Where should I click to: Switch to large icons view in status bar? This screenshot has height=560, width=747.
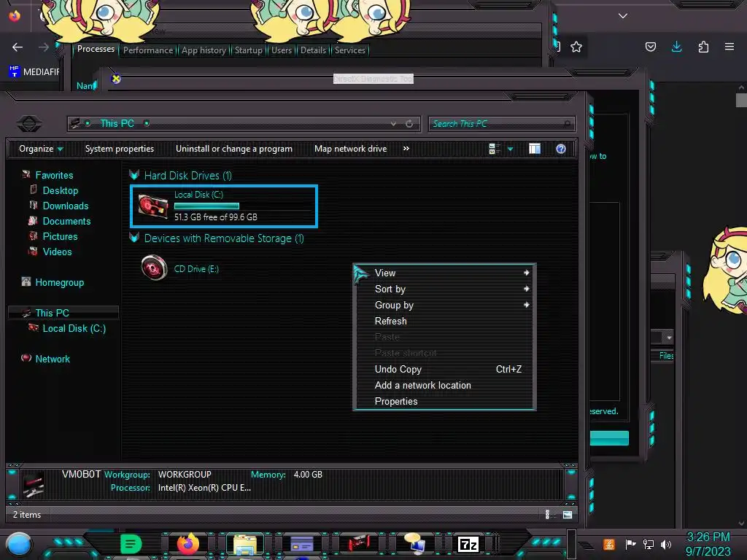[x=567, y=514]
